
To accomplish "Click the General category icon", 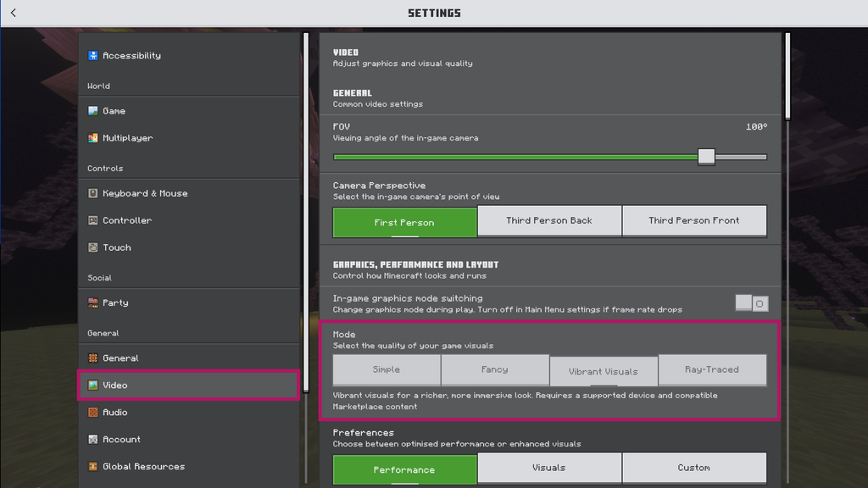I will (93, 358).
